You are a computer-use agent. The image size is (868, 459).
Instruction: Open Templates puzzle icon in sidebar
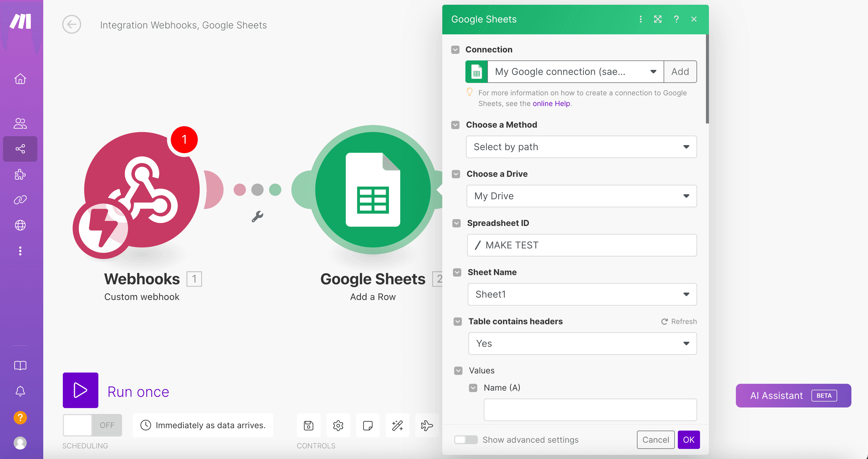pos(20,174)
